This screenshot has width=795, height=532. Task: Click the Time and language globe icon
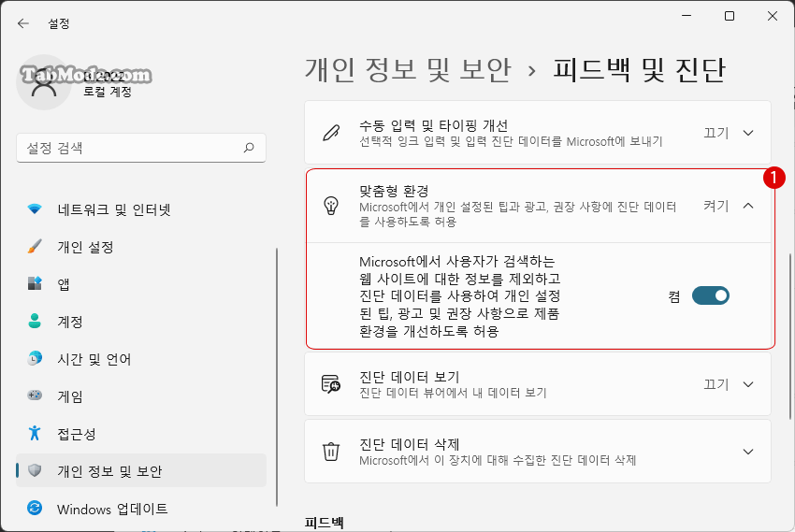(x=35, y=358)
